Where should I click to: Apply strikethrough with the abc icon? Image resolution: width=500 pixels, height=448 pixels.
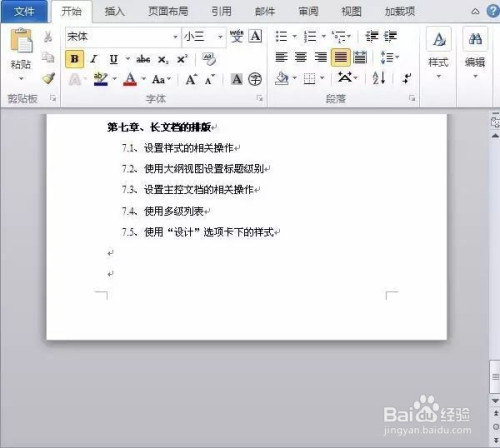pyautogui.click(x=143, y=59)
